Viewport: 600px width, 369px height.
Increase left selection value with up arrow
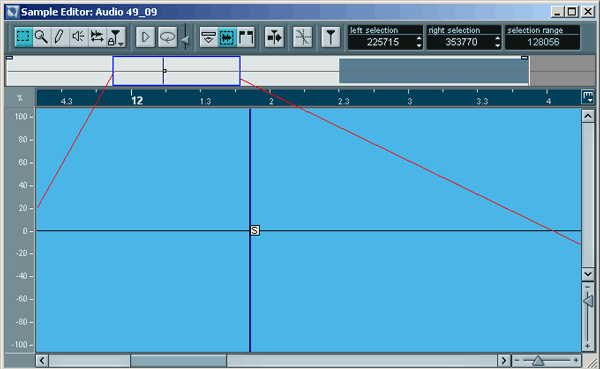pos(419,39)
